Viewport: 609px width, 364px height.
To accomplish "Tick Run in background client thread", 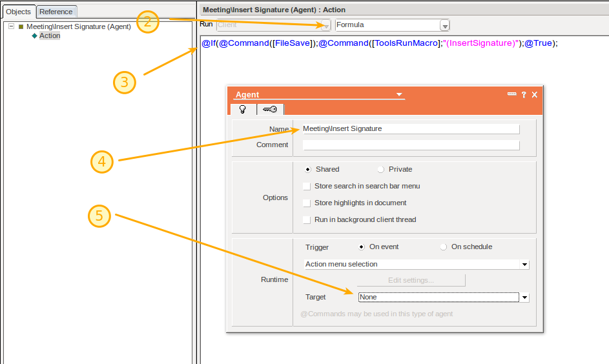I will point(307,220).
